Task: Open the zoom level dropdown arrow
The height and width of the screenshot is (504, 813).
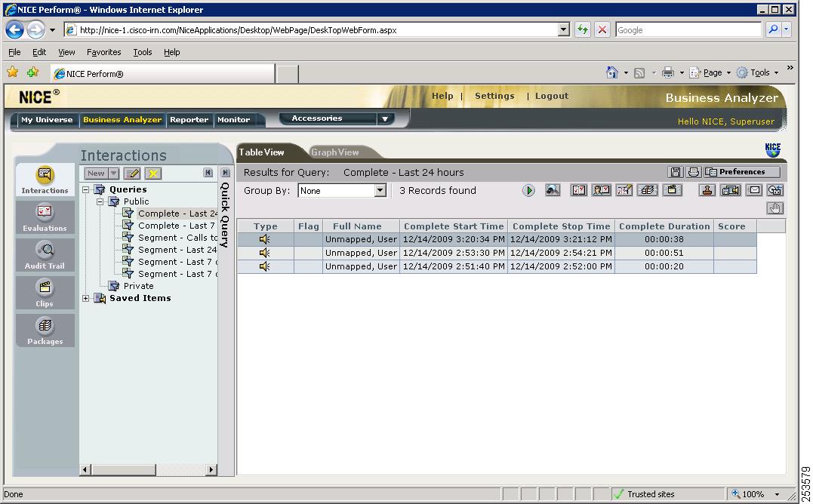Action: [777, 494]
